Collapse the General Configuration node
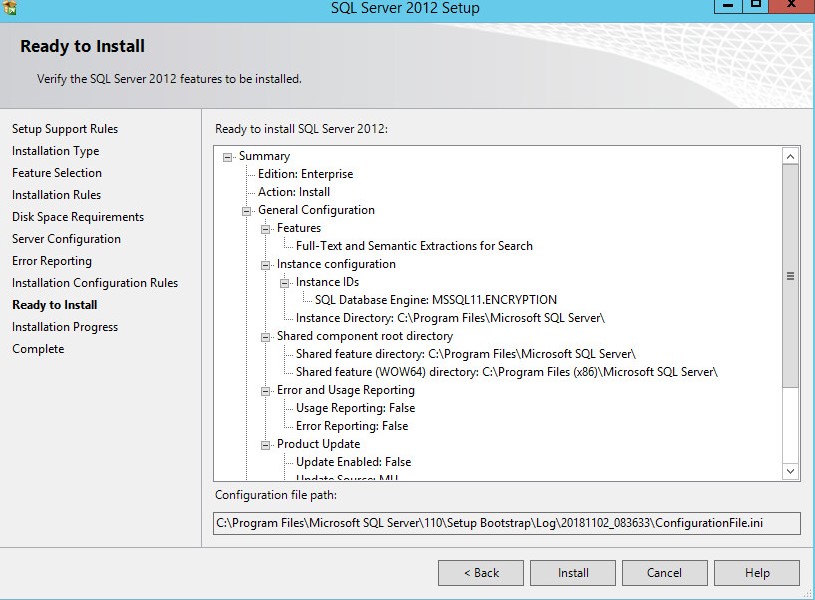 [x=246, y=211]
